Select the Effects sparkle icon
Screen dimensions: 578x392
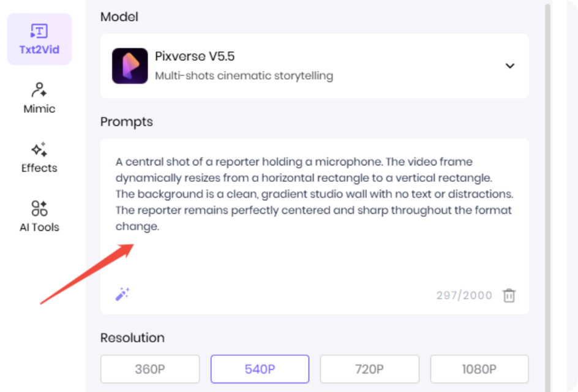click(39, 149)
